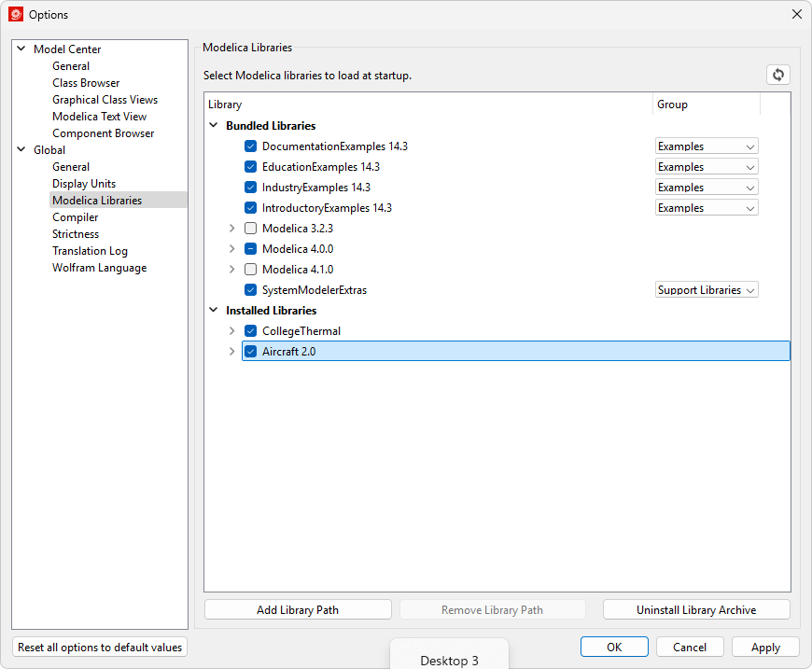Viewport: 812px width, 669px height.
Task: Click the Library column header
Action: [x=428, y=105]
